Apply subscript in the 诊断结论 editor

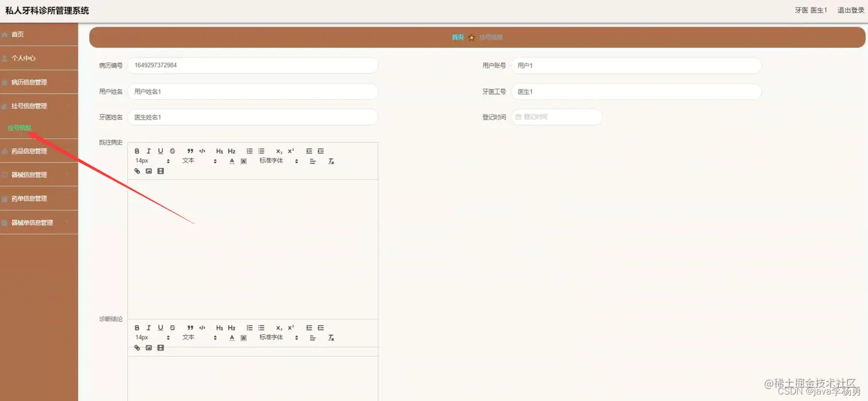tap(279, 328)
